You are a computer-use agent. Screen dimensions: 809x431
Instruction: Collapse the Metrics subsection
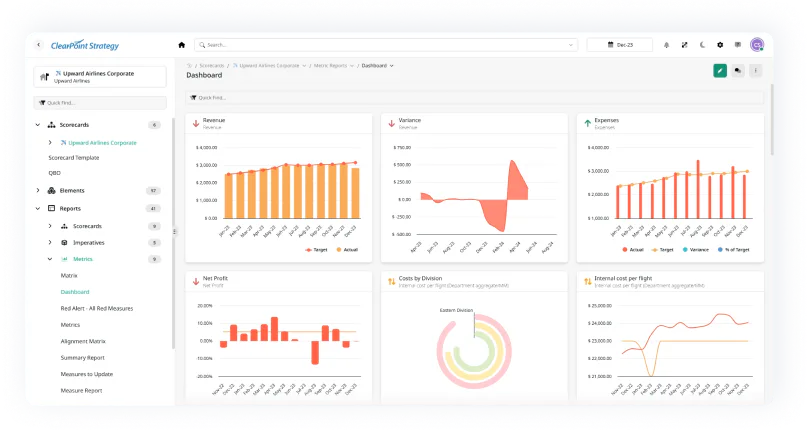pos(50,259)
